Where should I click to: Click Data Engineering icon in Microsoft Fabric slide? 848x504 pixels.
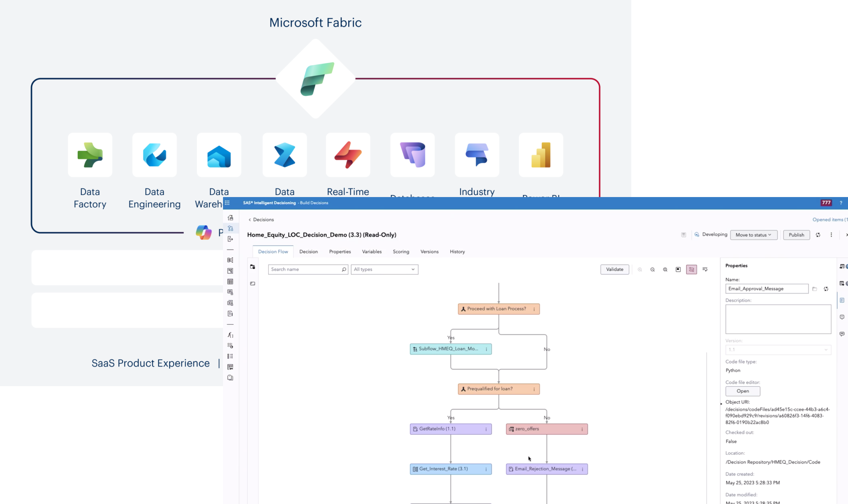[154, 155]
